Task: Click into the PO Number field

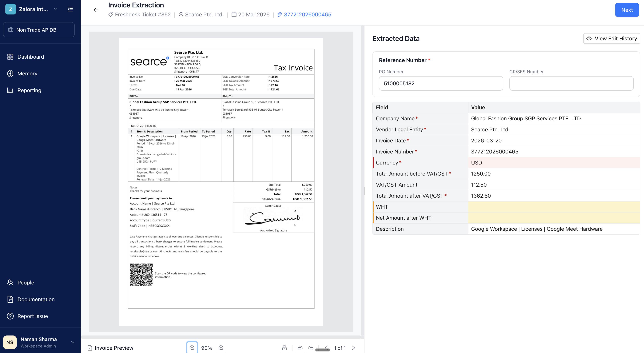Action: pyautogui.click(x=441, y=84)
